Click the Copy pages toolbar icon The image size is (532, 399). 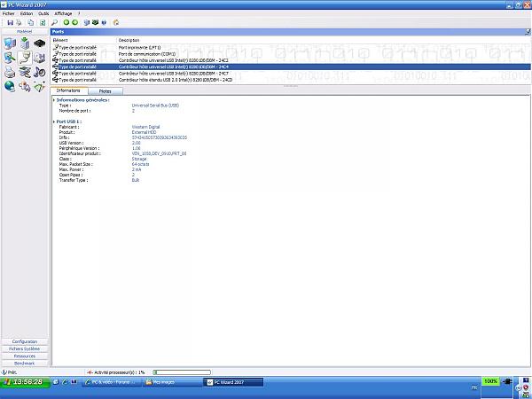(x=31, y=22)
